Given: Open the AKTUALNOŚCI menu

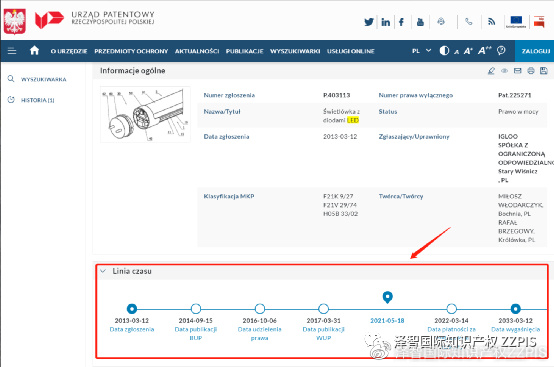Looking at the screenshot, I should [x=197, y=51].
